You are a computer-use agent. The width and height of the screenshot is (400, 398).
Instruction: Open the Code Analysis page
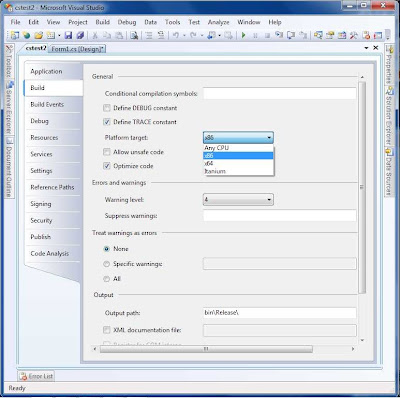click(53, 253)
